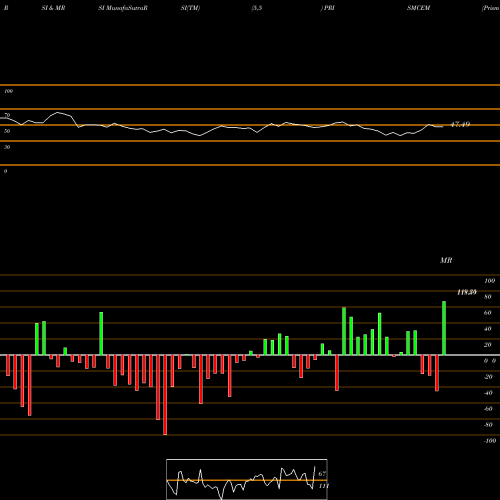
Task: Click the -60 label on MR axis
Action: point(488,409)
